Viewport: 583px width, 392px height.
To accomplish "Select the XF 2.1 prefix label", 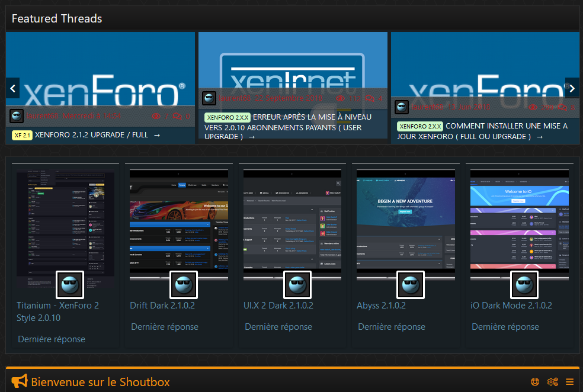I will click(23, 135).
